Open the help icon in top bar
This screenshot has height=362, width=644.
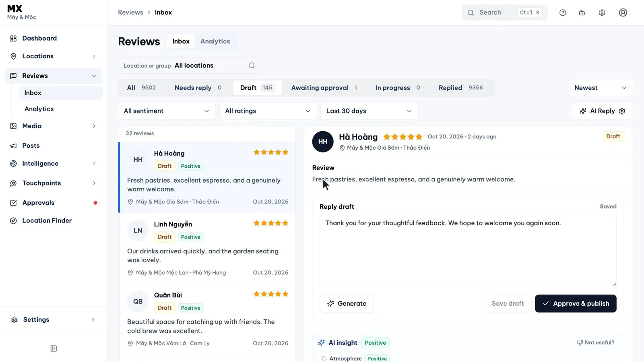(563, 12)
